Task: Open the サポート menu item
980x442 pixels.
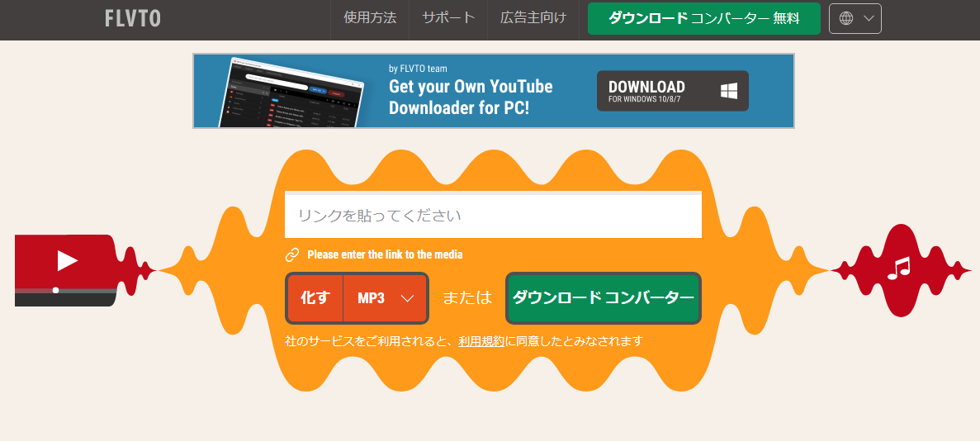Action: tap(448, 17)
